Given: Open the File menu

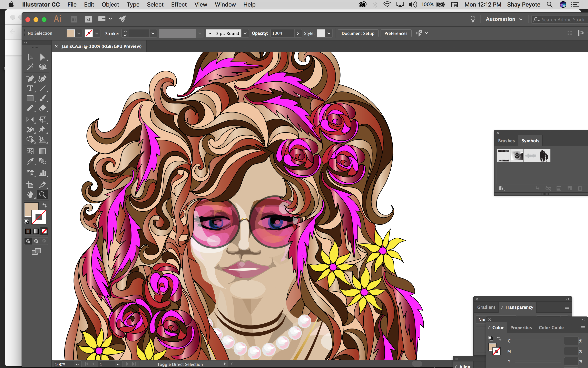Looking at the screenshot, I should pyautogui.click(x=72, y=4).
